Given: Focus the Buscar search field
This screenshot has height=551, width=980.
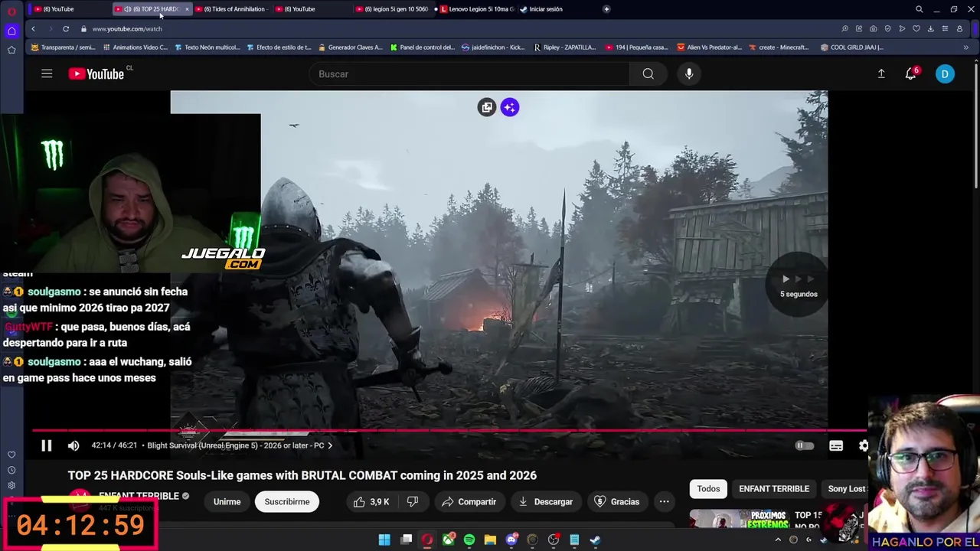Looking at the screenshot, I should point(469,73).
